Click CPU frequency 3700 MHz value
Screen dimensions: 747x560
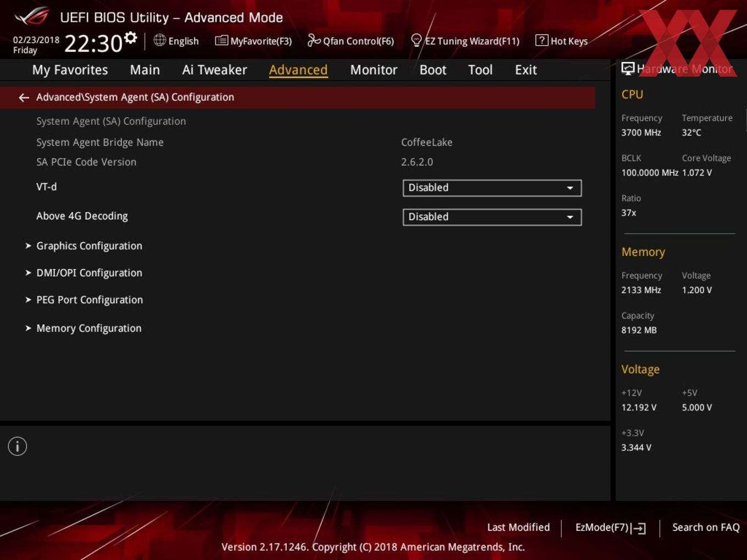point(641,132)
